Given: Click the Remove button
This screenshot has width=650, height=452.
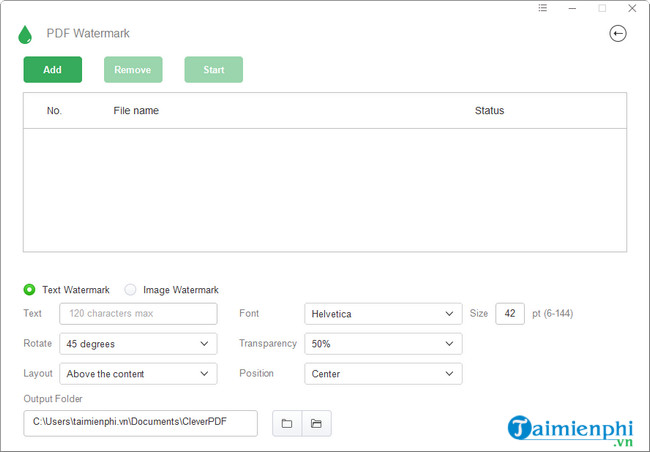Looking at the screenshot, I should (133, 70).
